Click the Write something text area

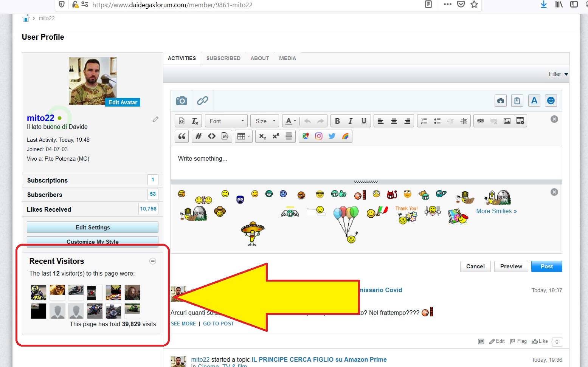pos(366,163)
